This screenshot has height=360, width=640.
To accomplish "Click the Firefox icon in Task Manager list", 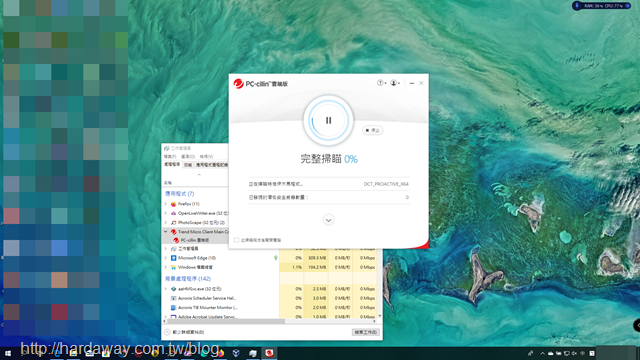I will (x=173, y=204).
